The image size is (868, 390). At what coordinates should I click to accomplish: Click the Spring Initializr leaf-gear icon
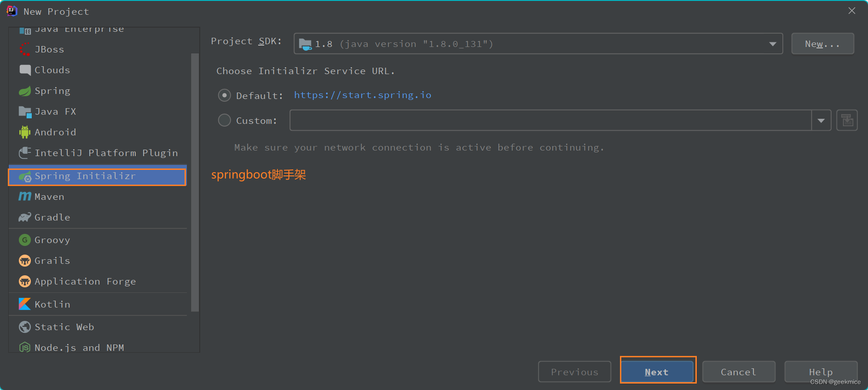(25, 176)
